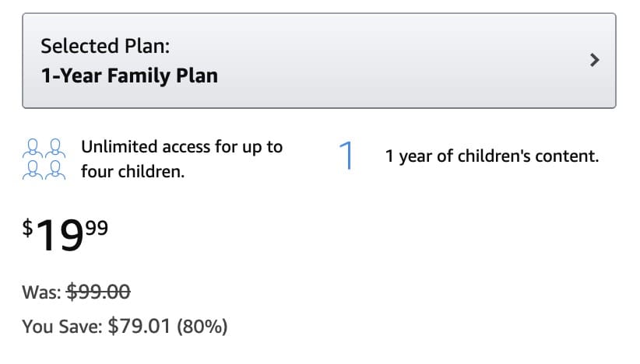This screenshot has height=364, width=640.
Task: Click the strikethrough $99.00 original price
Action: coord(99,292)
